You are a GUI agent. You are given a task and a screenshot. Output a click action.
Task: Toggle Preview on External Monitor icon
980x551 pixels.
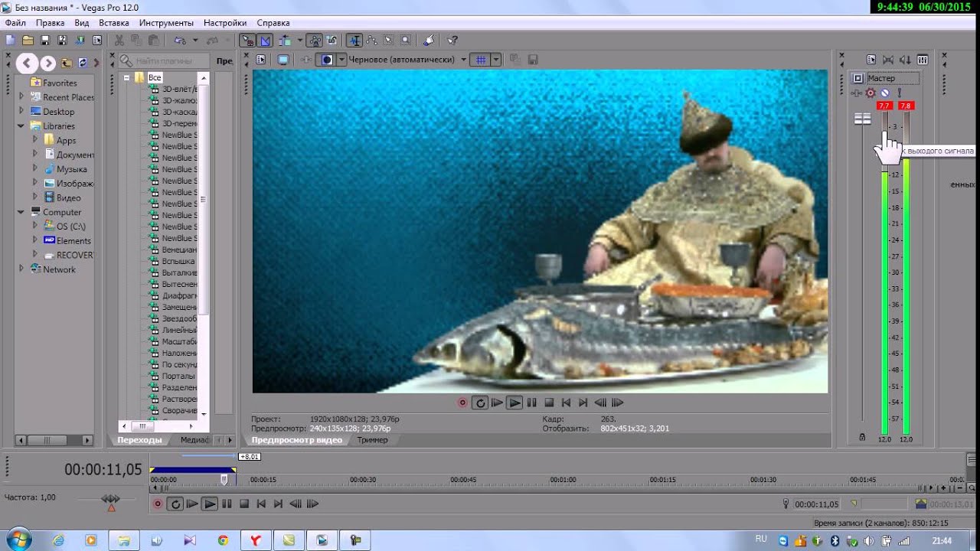pos(283,60)
